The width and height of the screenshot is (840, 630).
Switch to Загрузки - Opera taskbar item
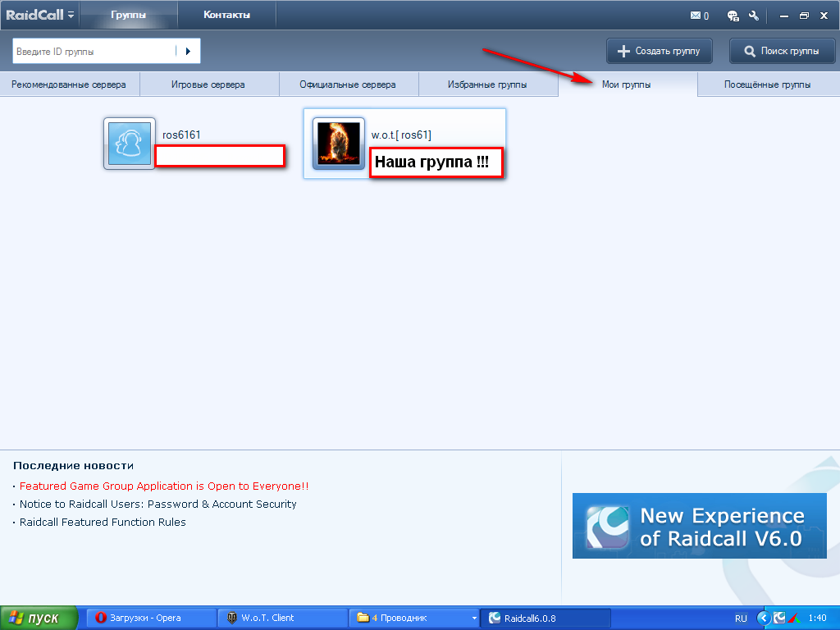[152, 618]
